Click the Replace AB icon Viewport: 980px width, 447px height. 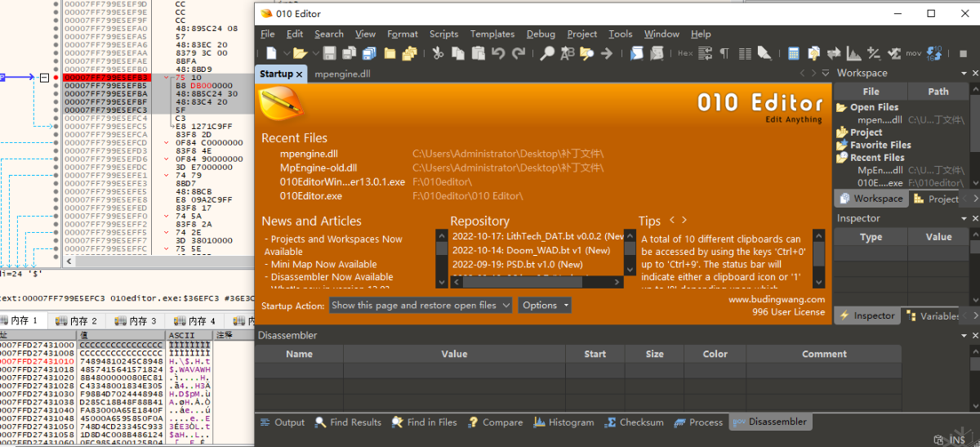pos(568,53)
